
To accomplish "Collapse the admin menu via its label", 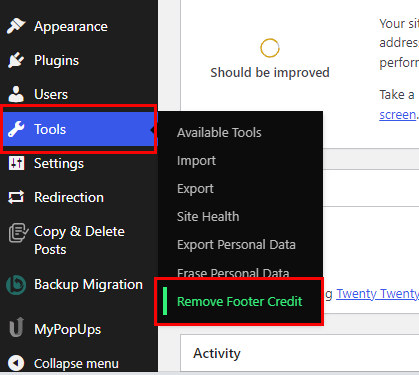I will 76,363.
